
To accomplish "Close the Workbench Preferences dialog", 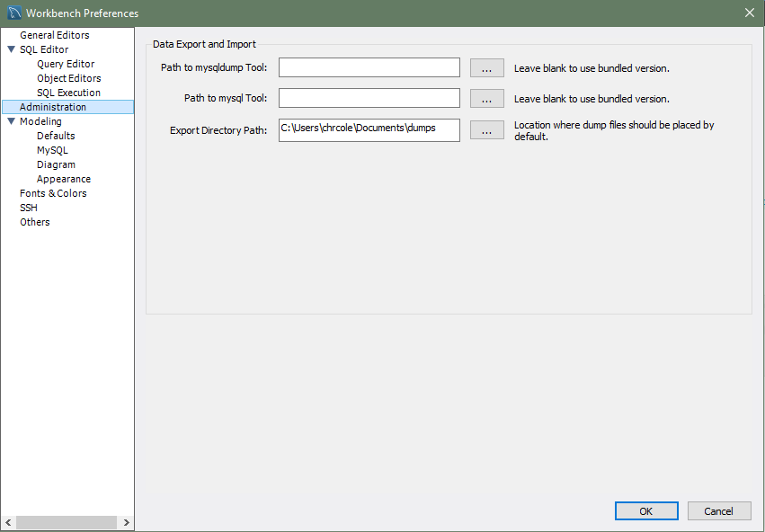I will coord(750,13).
